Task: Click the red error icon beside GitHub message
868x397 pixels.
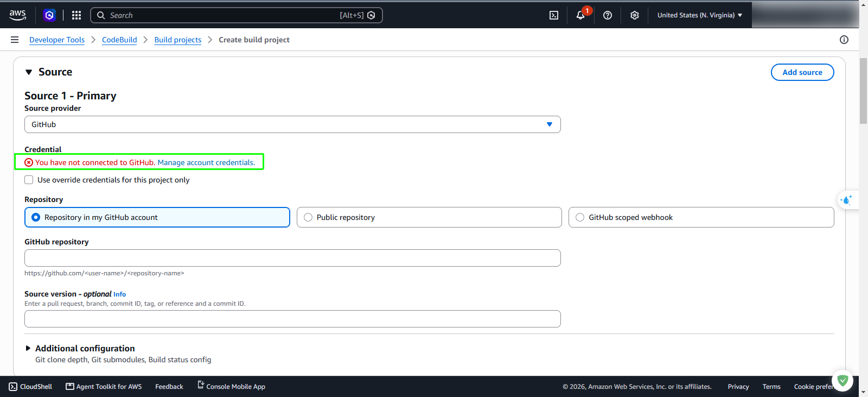Action: (29, 162)
